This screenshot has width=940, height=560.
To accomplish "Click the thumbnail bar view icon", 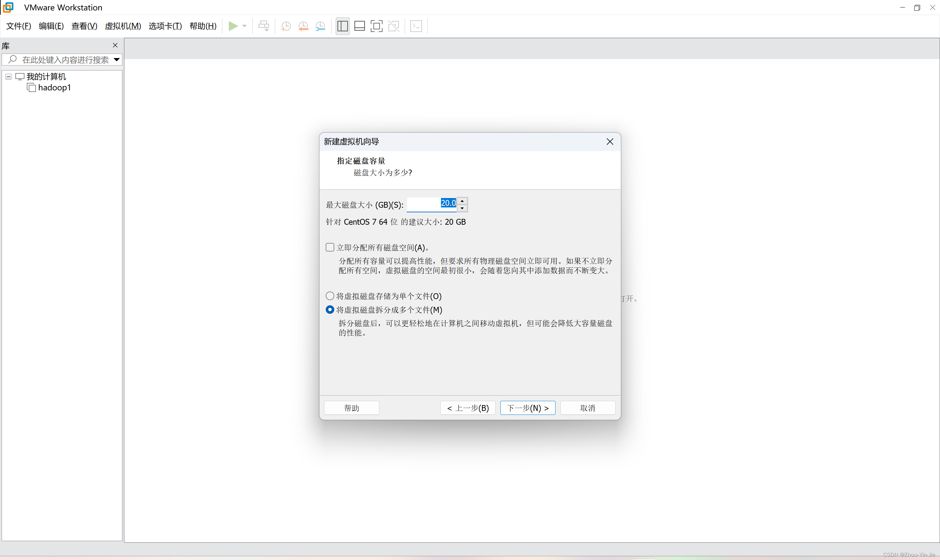I will click(359, 26).
